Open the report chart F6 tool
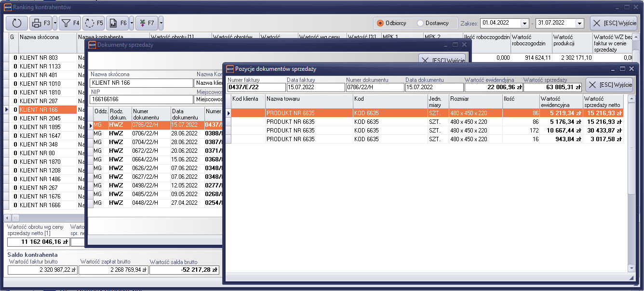Image resolution: width=644 pixels, height=291 pixels. pos(117,23)
